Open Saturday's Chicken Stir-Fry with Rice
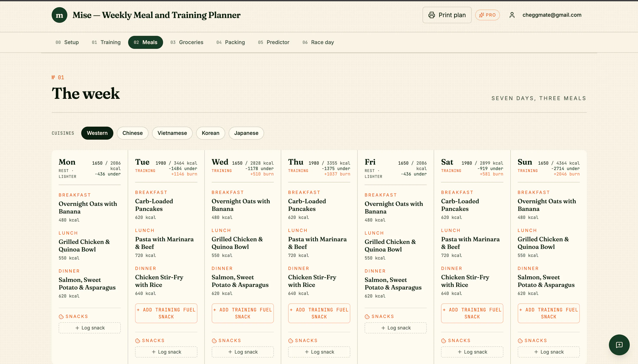Screen dimensions: 638x364 coord(465,281)
